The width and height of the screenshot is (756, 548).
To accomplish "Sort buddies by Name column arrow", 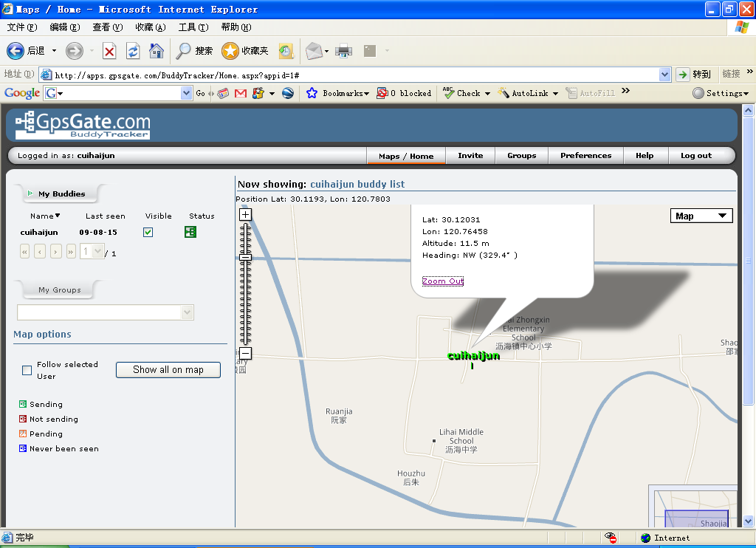I will (x=58, y=216).
